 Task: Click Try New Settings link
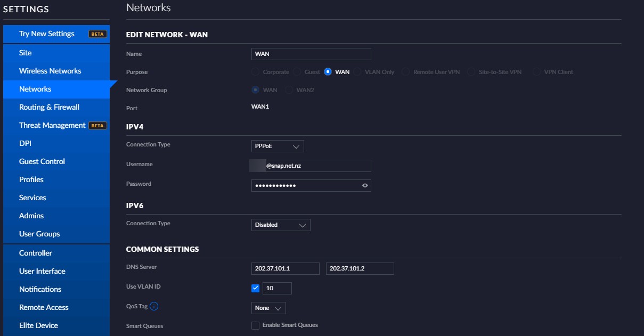(47, 34)
